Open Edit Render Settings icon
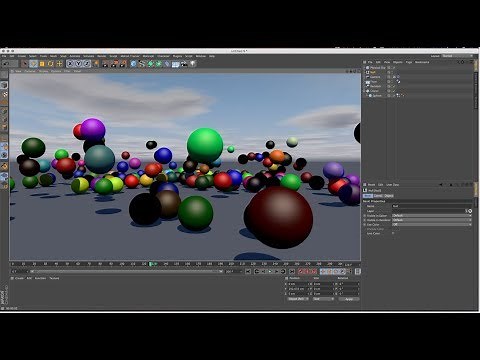 [123, 64]
